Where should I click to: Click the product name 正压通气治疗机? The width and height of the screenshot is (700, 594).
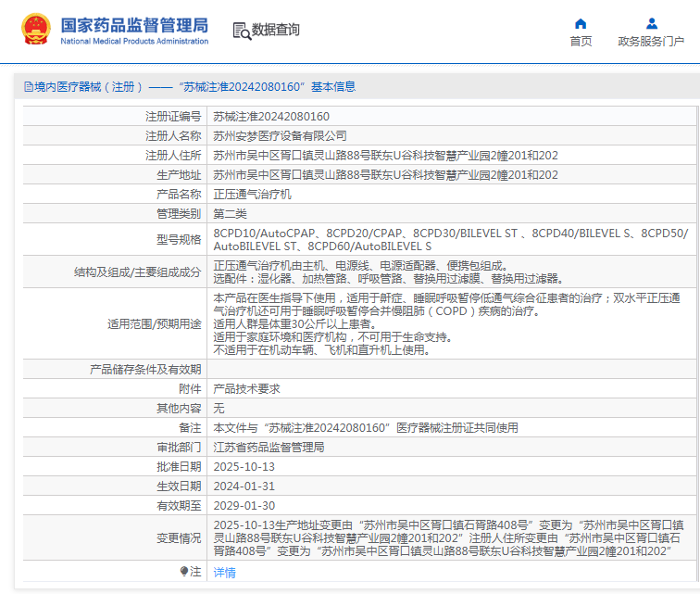click(x=252, y=195)
